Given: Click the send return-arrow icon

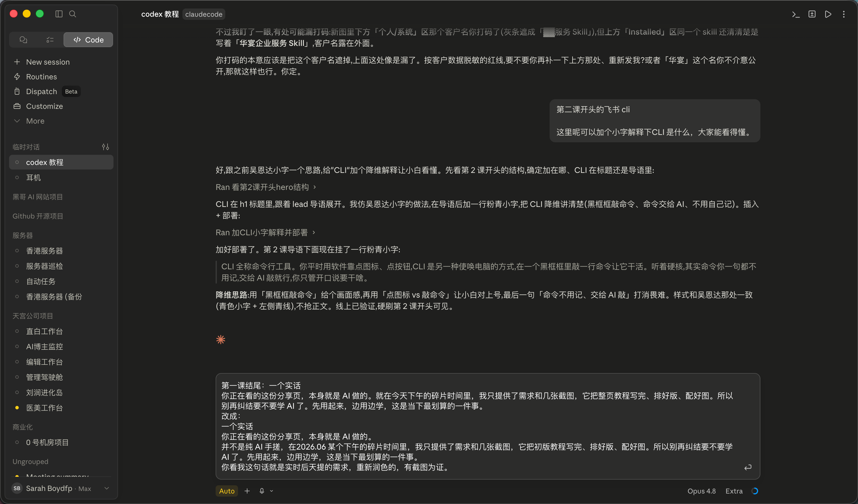Looking at the screenshot, I should [748, 468].
